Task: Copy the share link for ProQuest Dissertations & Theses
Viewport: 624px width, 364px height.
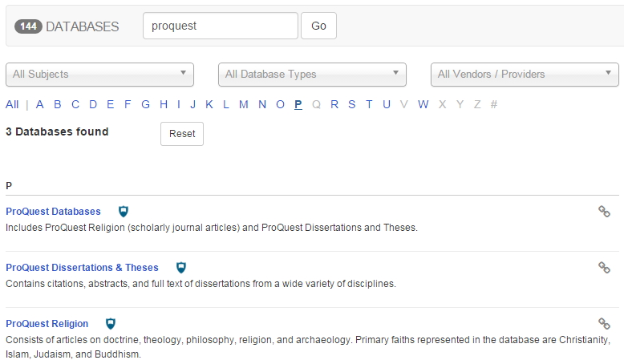Action: tap(604, 267)
